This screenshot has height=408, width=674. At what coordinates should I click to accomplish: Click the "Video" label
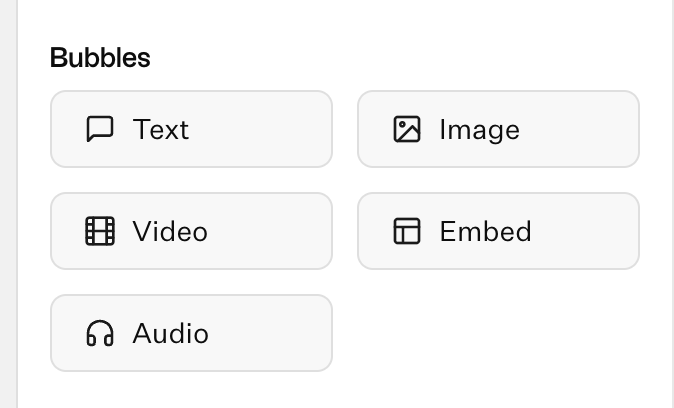click(x=170, y=231)
